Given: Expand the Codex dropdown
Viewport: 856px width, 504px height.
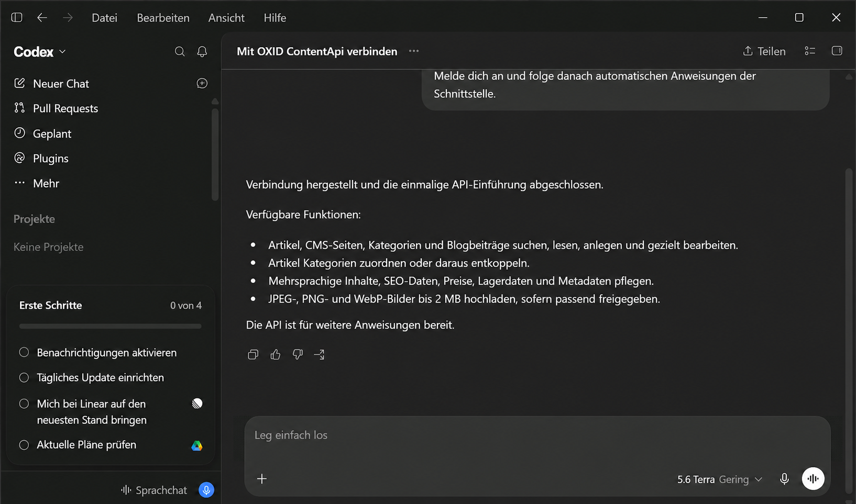Looking at the screenshot, I should tap(40, 52).
